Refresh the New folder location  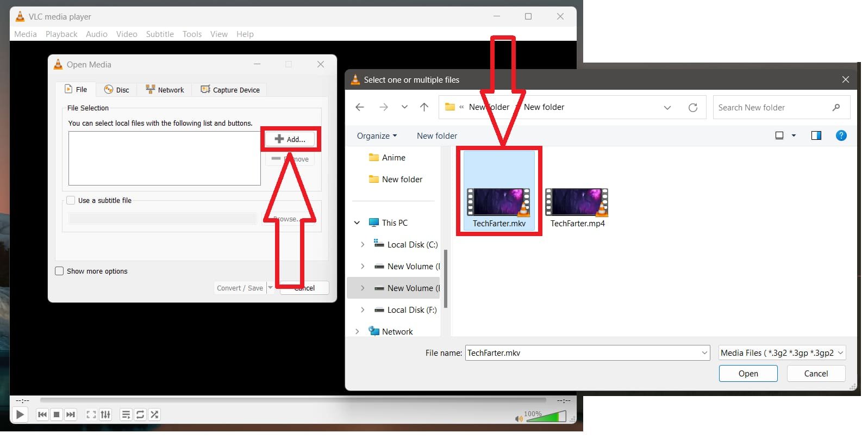(692, 107)
